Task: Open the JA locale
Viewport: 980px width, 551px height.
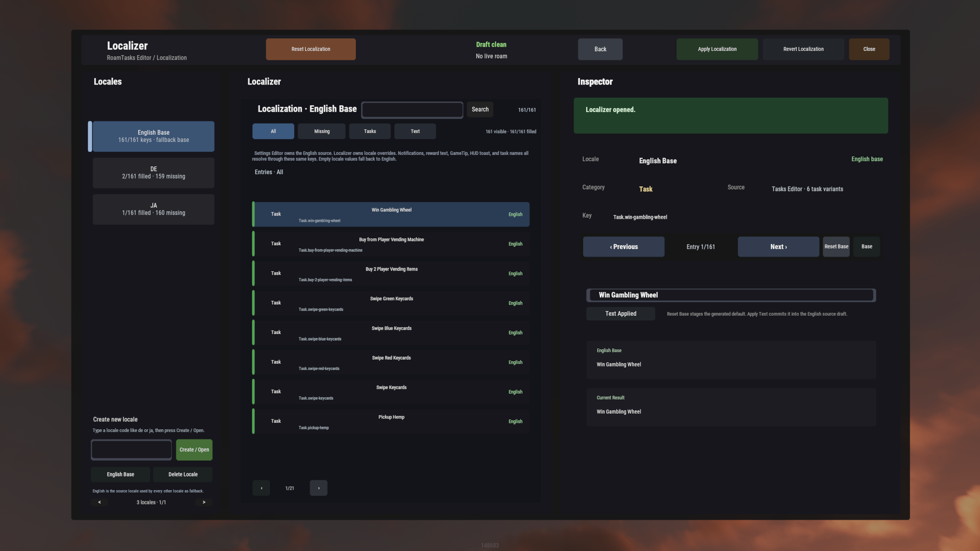Action: point(154,209)
